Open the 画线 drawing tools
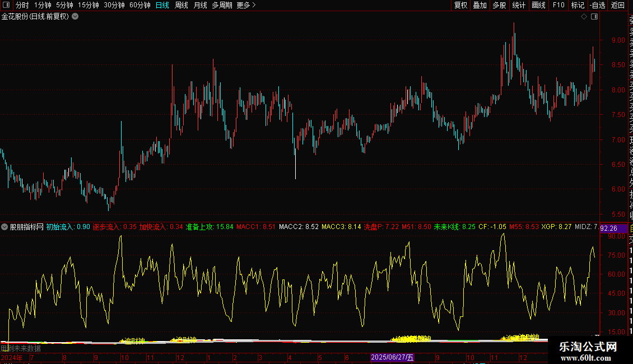Viewport: 633px width, 364px height. 538,5
